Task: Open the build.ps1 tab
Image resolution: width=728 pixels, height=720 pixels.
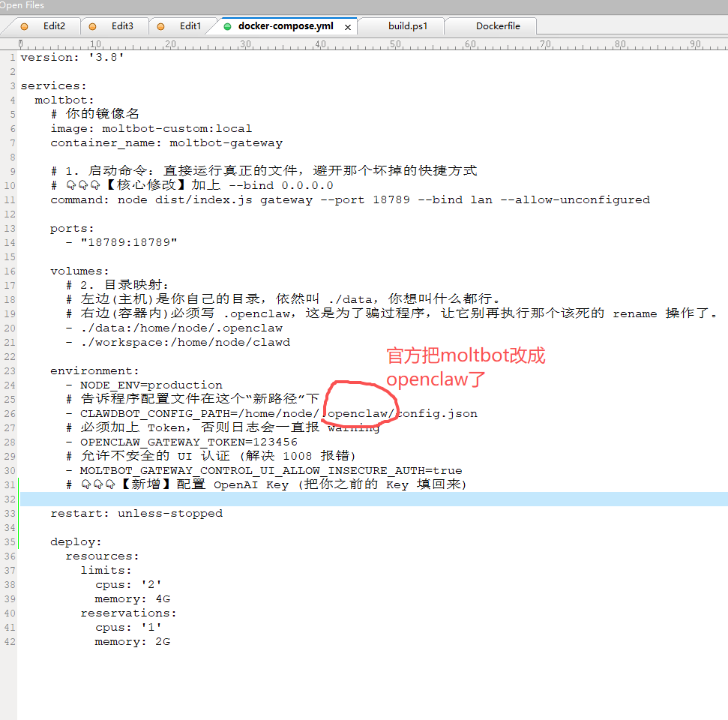Action: (x=408, y=25)
